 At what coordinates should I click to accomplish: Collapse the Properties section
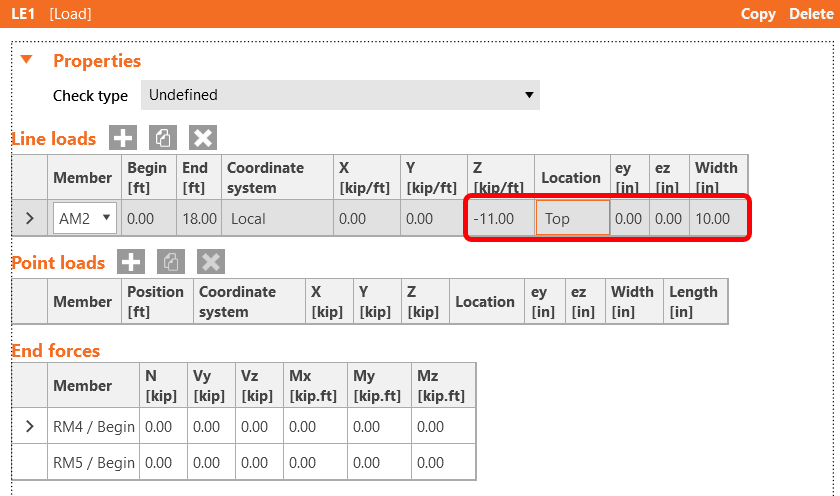point(27,60)
